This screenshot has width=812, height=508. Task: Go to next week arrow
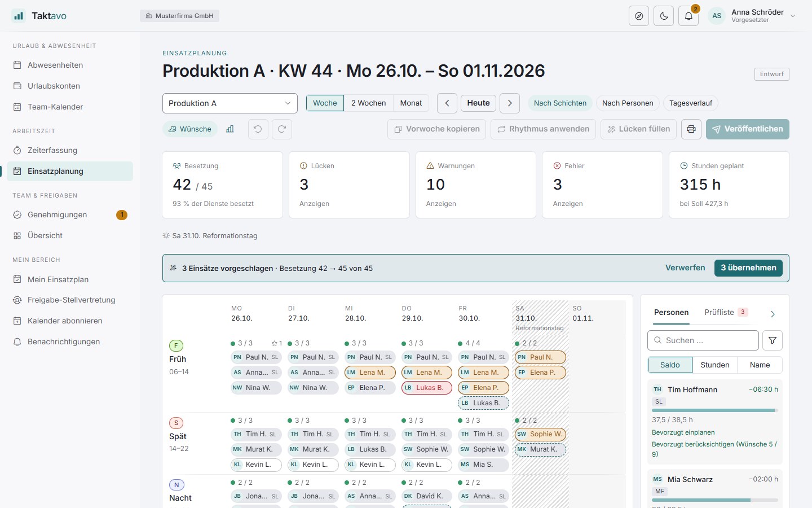[x=510, y=103]
